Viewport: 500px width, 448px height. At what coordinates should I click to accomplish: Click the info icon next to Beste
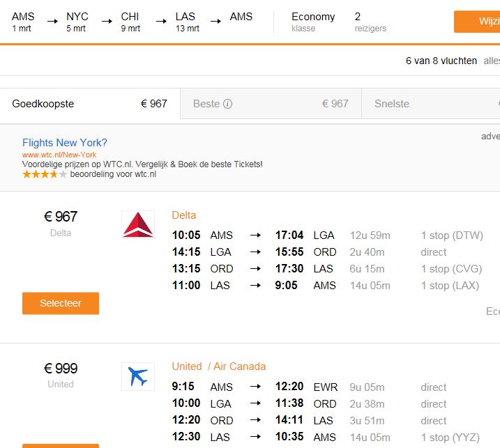[x=228, y=105]
